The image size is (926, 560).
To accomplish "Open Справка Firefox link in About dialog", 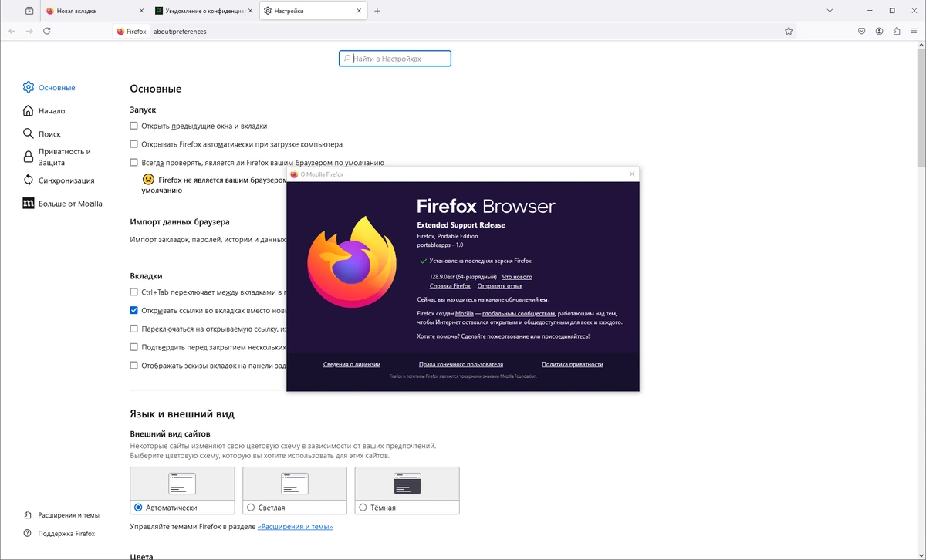I will (x=450, y=286).
